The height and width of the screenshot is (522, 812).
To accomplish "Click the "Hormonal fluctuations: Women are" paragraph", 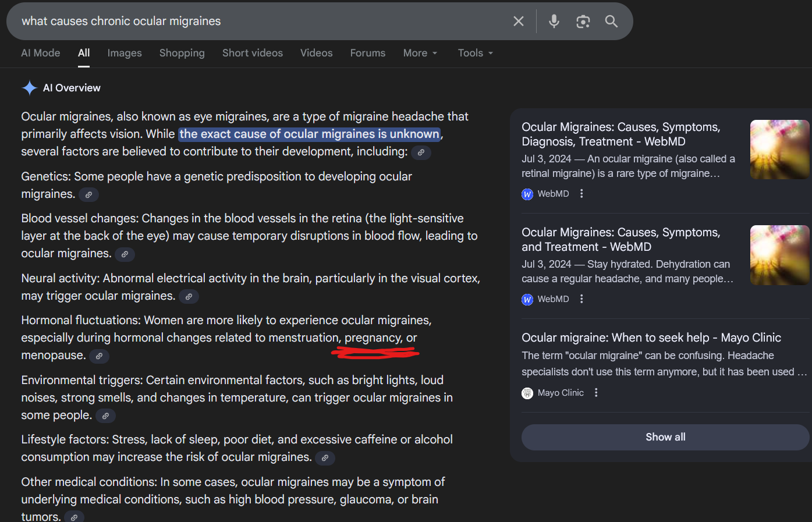I will (226, 338).
